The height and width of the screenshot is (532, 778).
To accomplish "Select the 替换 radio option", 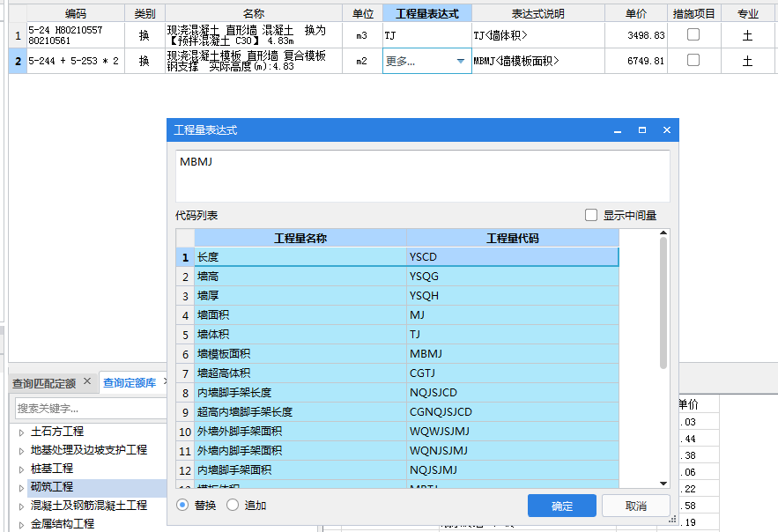I will coord(182,506).
